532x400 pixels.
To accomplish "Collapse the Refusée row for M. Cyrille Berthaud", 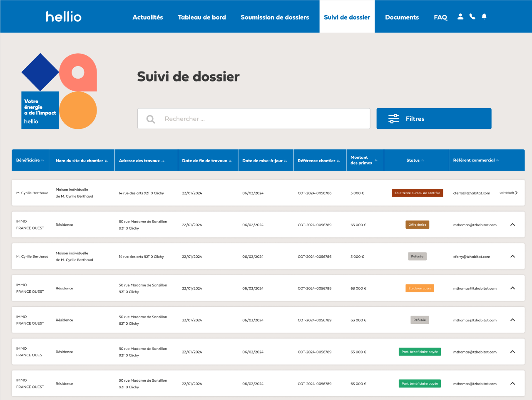I will pyautogui.click(x=512, y=256).
